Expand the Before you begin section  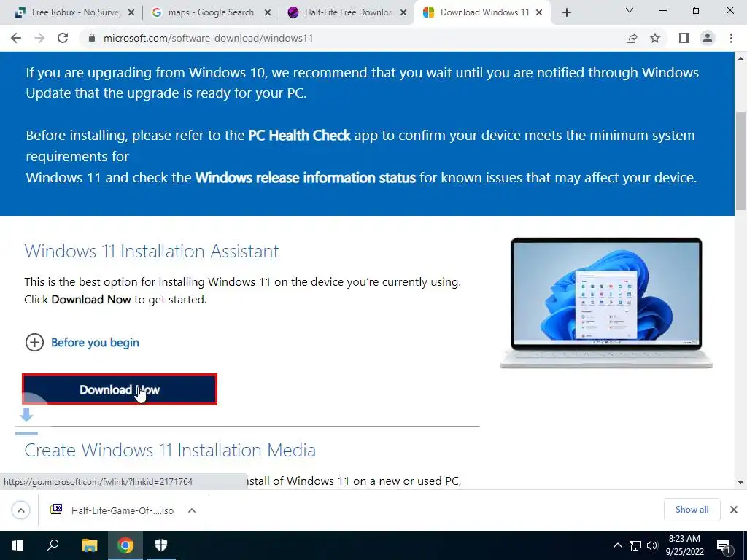click(82, 343)
